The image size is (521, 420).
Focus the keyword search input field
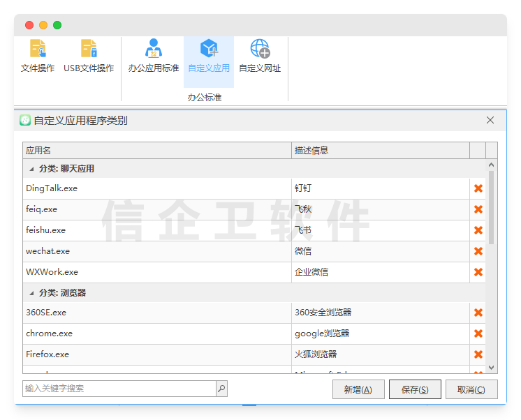pos(119,389)
